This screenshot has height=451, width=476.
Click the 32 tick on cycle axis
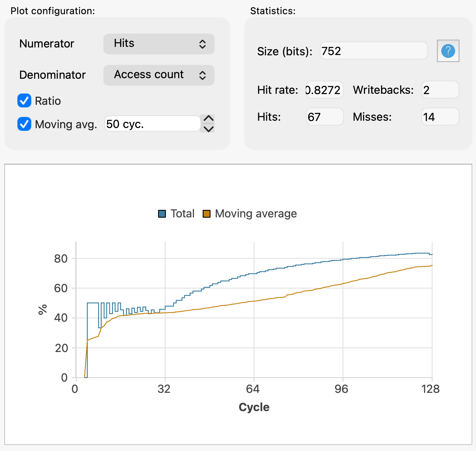click(164, 389)
